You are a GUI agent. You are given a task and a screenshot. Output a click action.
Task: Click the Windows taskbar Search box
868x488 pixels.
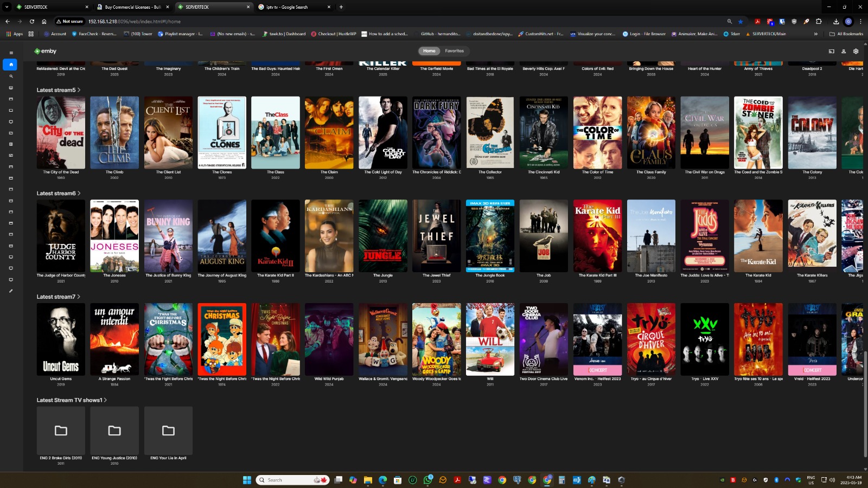click(293, 480)
